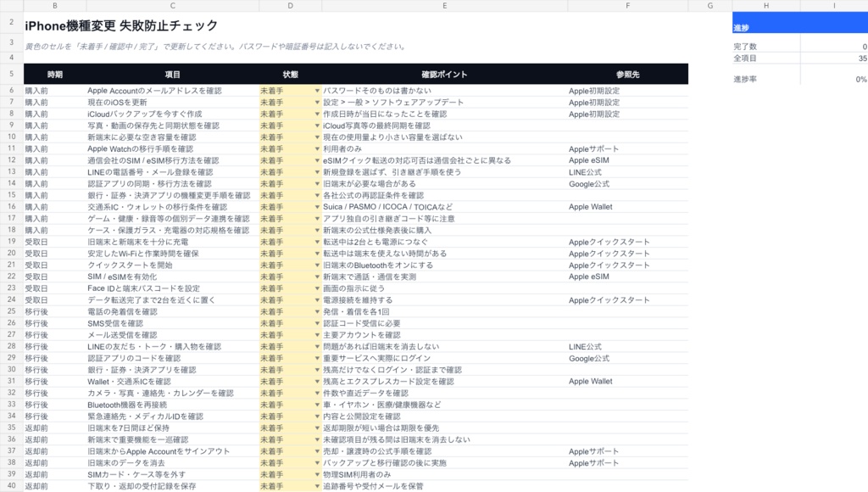This screenshot has height=492, width=868.
Task: Select row 5 header number
Action: point(12,74)
